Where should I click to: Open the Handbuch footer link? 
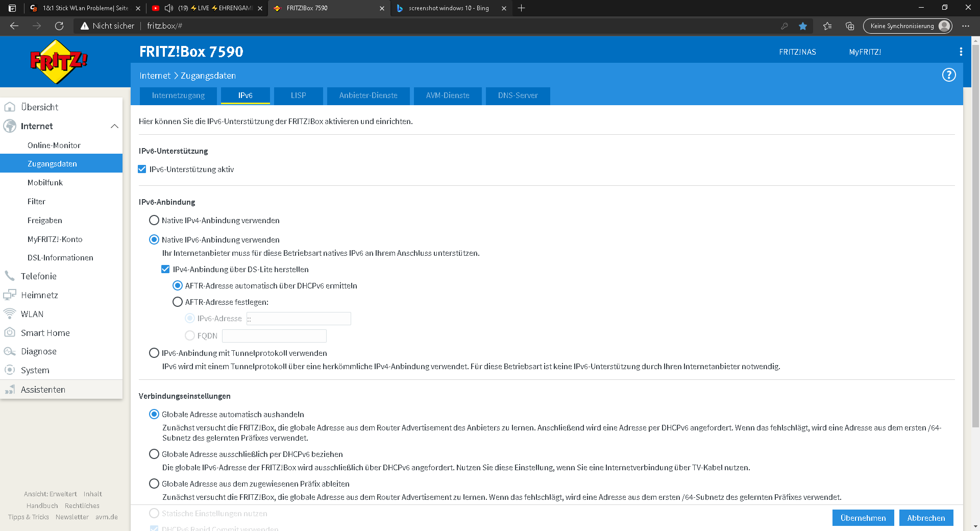coord(42,505)
